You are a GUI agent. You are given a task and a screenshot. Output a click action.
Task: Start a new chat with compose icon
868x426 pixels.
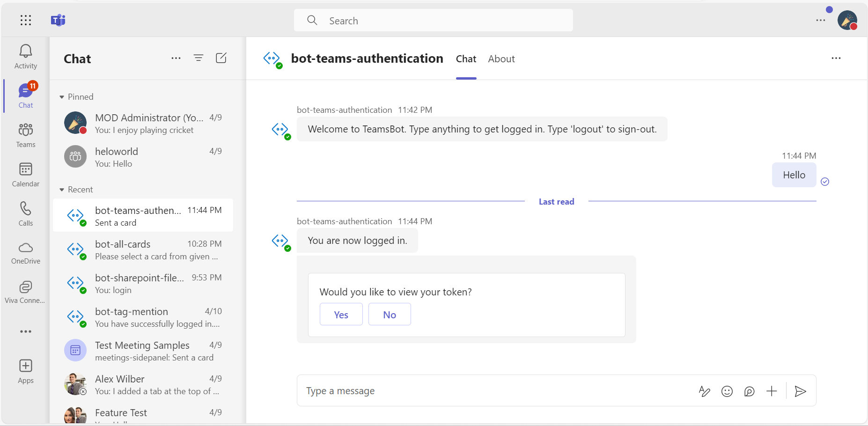tap(221, 58)
